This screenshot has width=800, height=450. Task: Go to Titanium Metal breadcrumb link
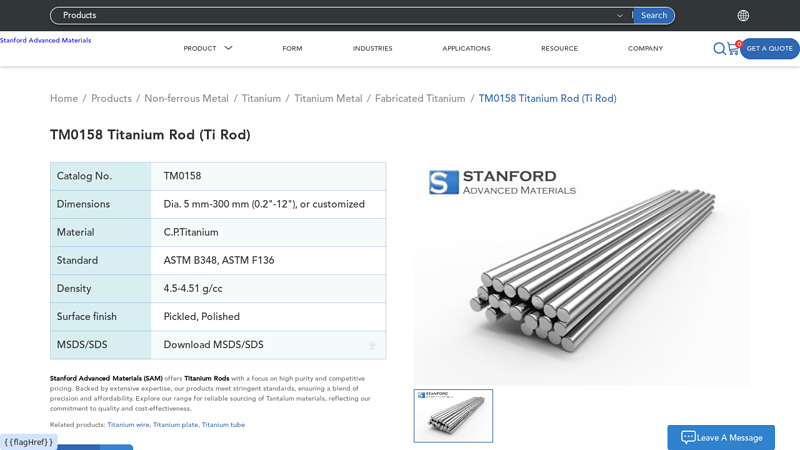[x=328, y=98]
